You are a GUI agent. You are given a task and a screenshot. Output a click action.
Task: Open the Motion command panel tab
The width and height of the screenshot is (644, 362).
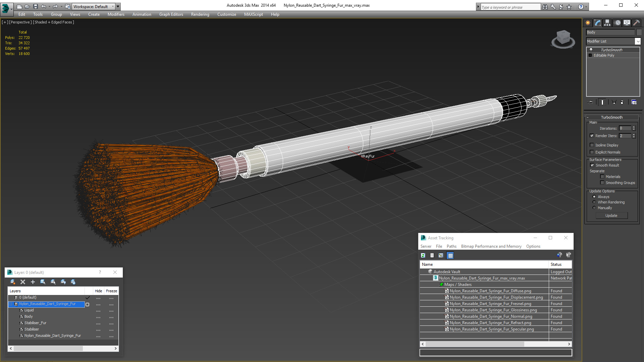[x=617, y=23]
